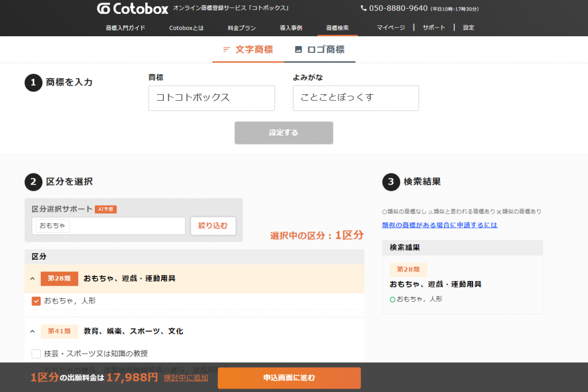Image resolution: width=588 pixels, height=392 pixels.
Task: Click the 第41類 class badge
Action: [59, 331]
